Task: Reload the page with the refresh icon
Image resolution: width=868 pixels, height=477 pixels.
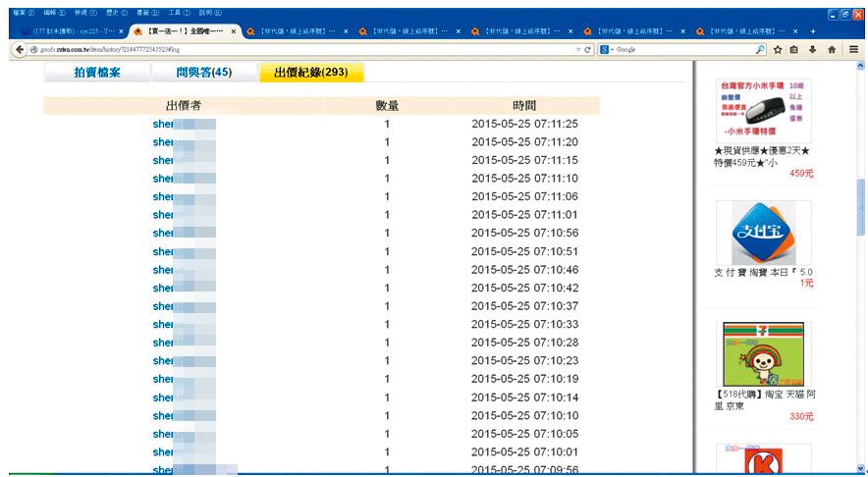Action: tap(587, 49)
